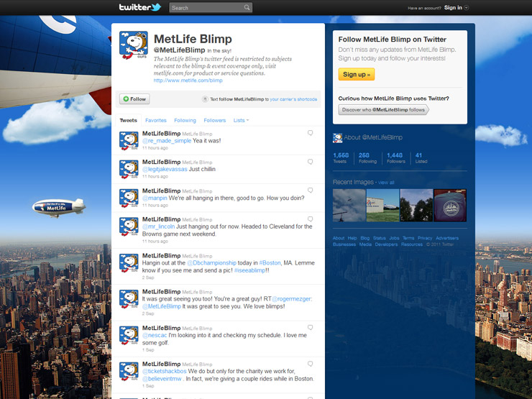The image size is (532, 399).
Task: Open second recent image with white building
Action: 382,206
